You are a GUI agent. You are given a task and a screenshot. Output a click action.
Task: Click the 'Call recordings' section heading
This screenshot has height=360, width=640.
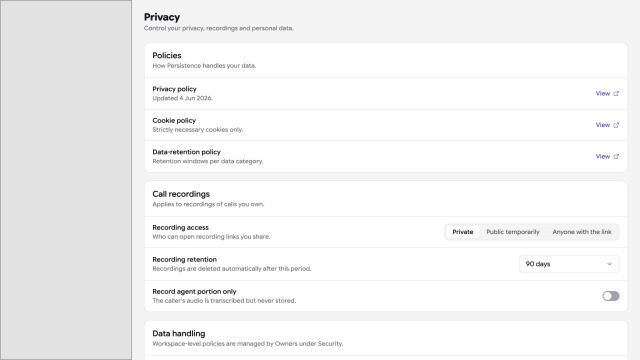click(x=181, y=194)
